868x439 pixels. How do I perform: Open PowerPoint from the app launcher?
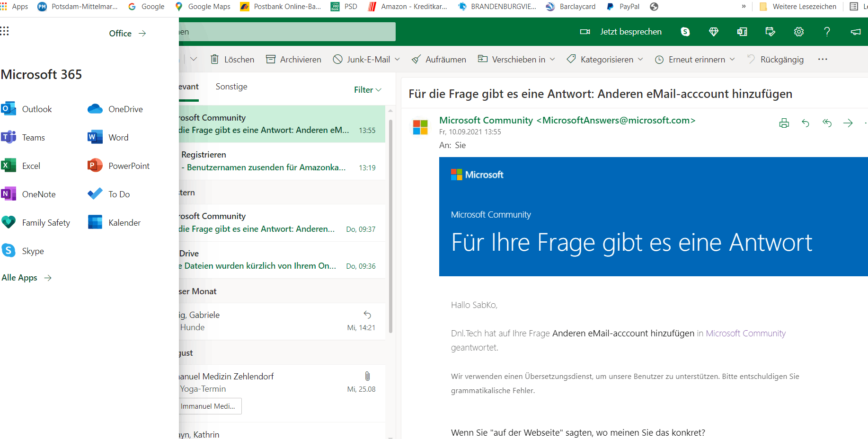[x=118, y=166]
